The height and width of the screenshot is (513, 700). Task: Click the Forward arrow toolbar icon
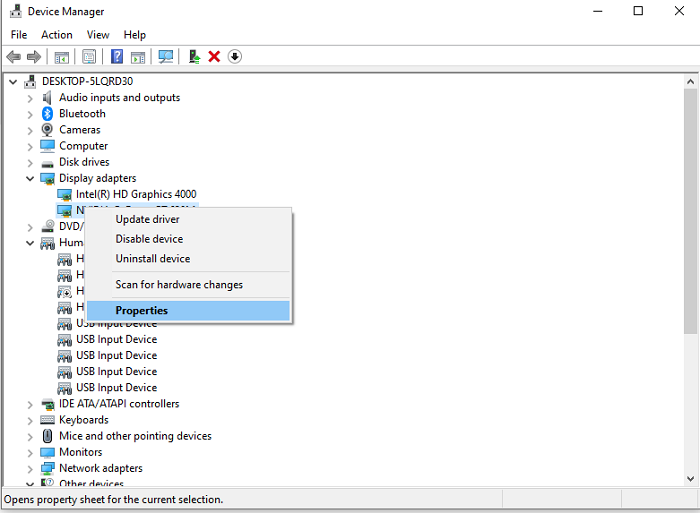tap(34, 57)
